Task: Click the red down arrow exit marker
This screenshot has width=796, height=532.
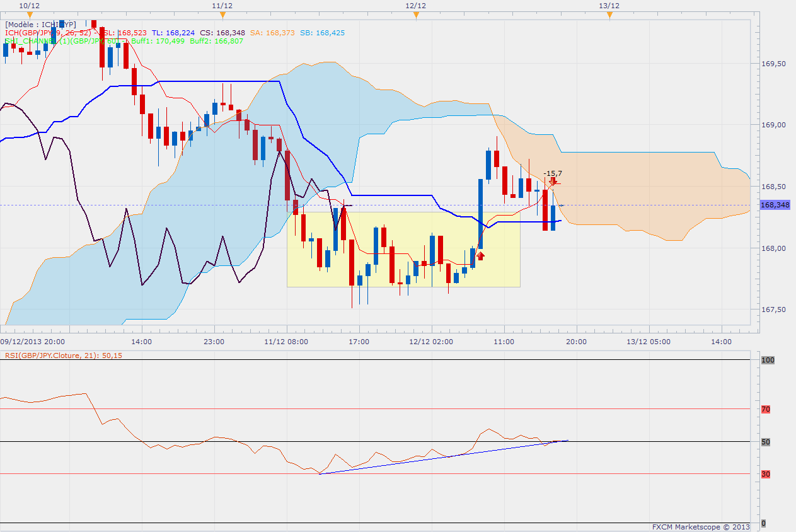Action: pyautogui.click(x=553, y=182)
